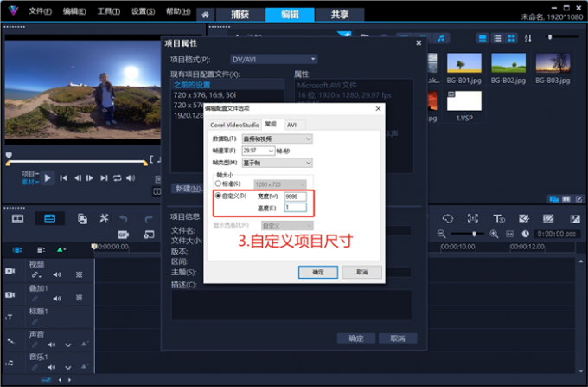Mute the 音乐1 track
The image size is (588, 387).
[51, 367]
